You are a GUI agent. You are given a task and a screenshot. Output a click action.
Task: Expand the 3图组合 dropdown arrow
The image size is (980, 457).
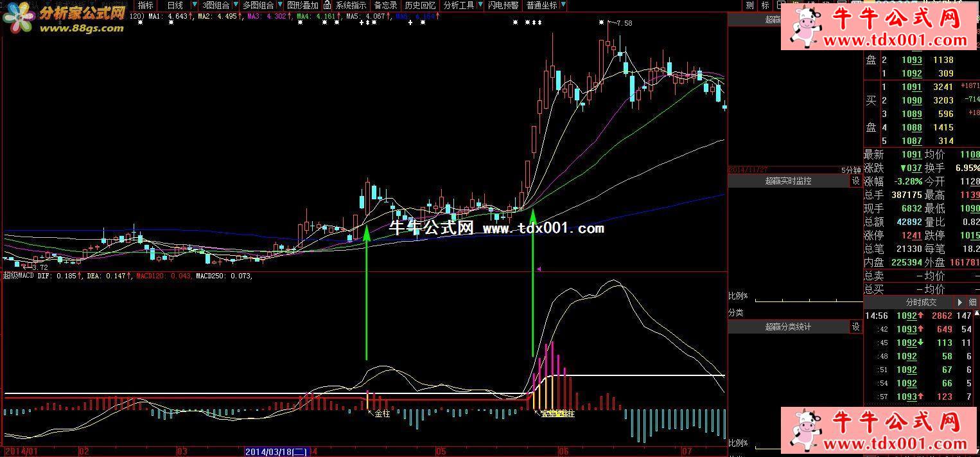pos(236,5)
